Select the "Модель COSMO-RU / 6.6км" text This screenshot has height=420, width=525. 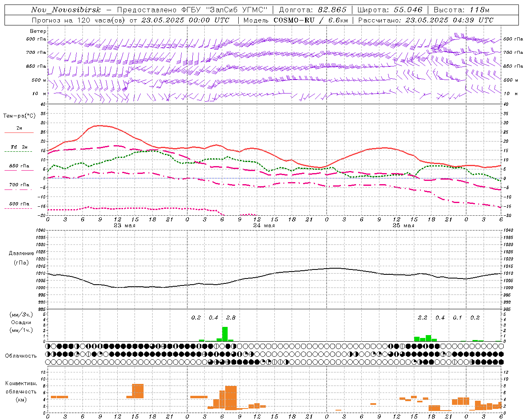295,20
